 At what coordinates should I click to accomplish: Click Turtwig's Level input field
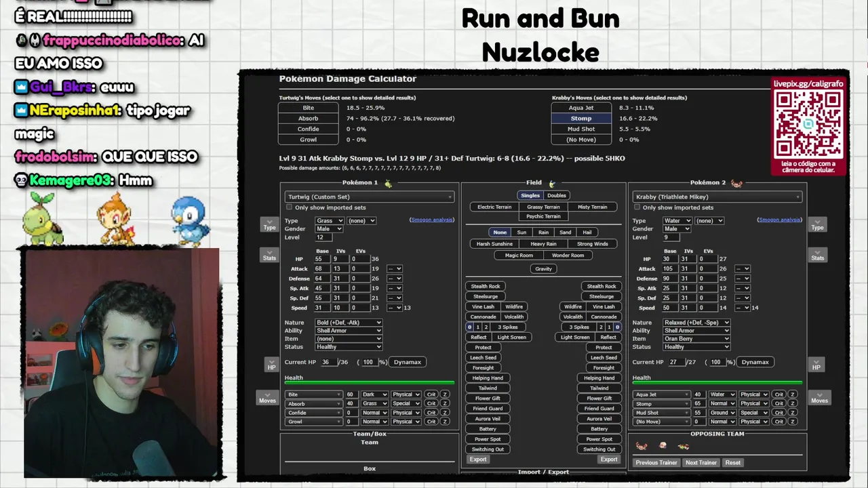pos(323,237)
